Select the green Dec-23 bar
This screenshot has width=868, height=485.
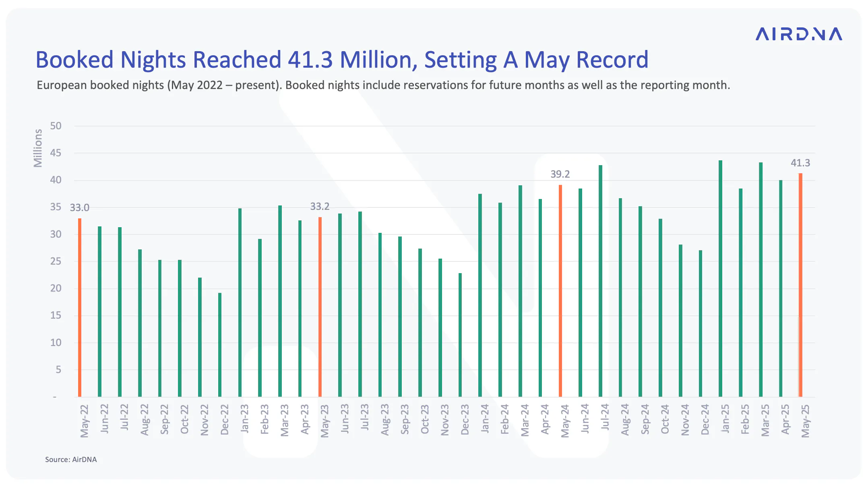(x=460, y=335)
